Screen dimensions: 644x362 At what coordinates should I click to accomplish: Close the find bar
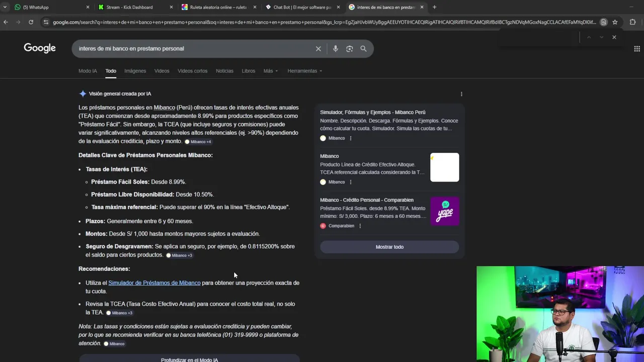pyautogui.click(x=614, y=37)
